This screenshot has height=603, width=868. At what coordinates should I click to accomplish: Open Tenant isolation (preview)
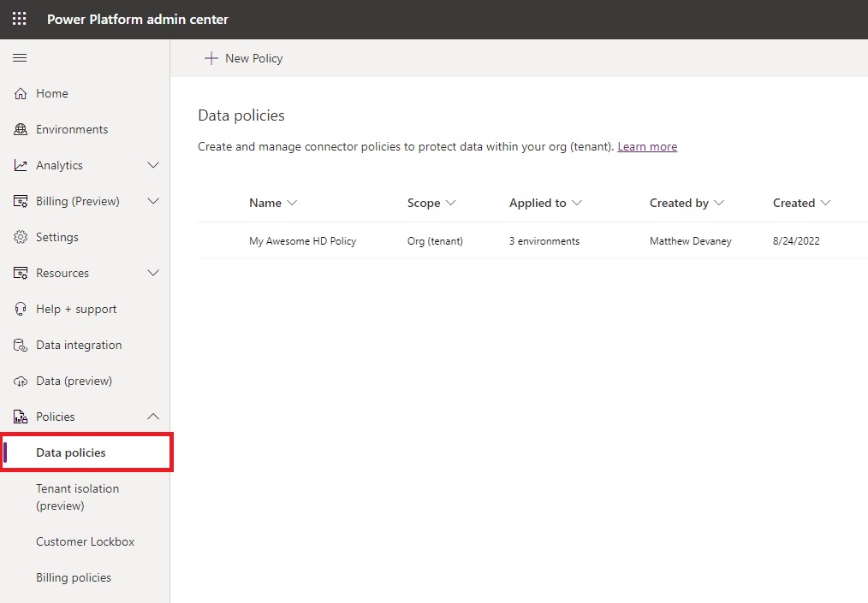click(85, 497)
